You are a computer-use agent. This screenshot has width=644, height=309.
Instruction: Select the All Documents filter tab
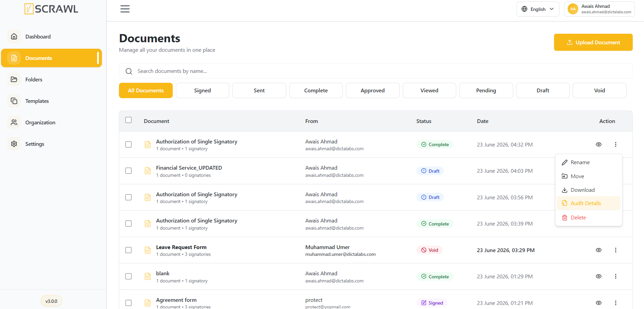(x=146, y=91)
